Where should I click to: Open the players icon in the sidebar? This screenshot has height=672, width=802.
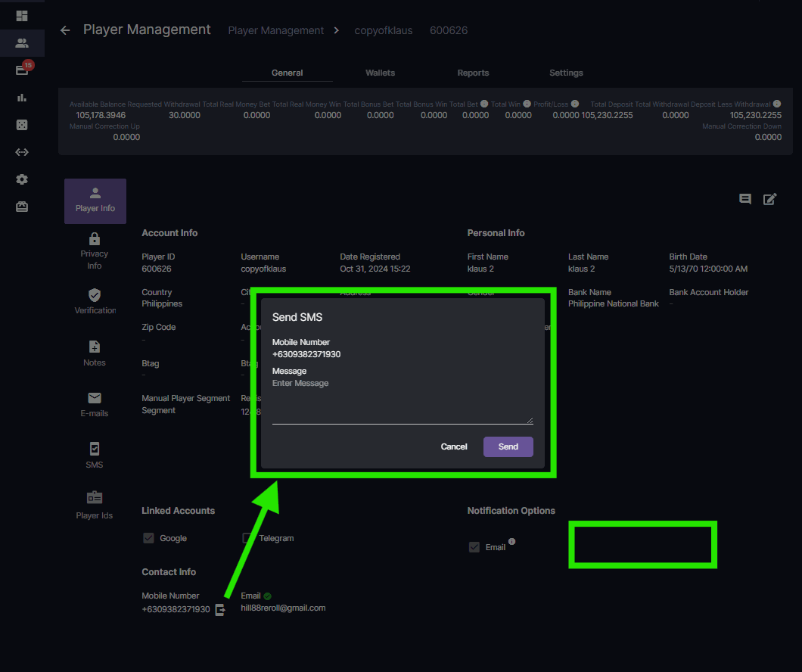[22, 43]
